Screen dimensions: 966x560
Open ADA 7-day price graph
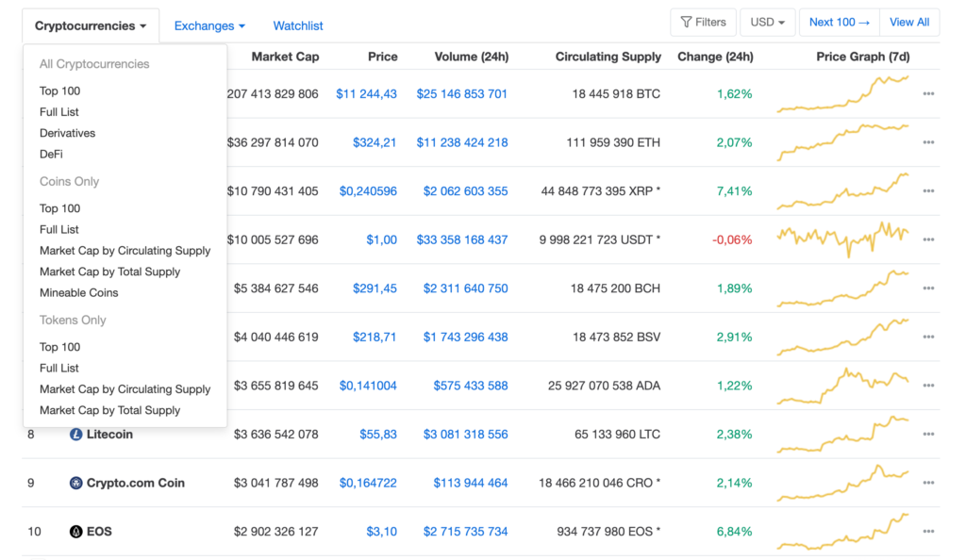tap(842, 386)
